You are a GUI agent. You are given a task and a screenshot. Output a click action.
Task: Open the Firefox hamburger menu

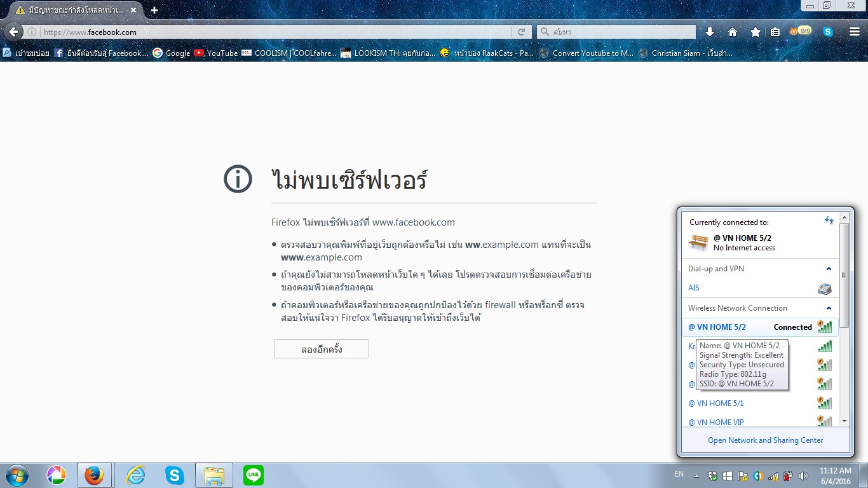pos(855,32)
